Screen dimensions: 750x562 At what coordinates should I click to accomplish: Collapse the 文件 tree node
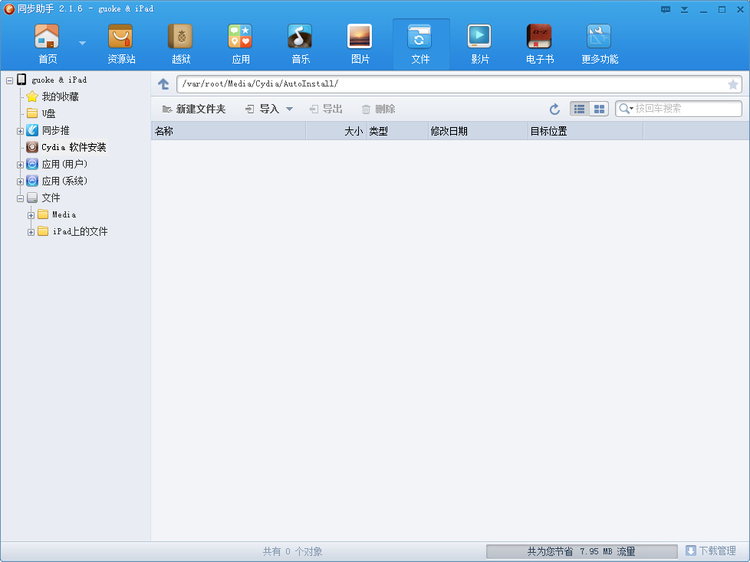pos(20,198)
